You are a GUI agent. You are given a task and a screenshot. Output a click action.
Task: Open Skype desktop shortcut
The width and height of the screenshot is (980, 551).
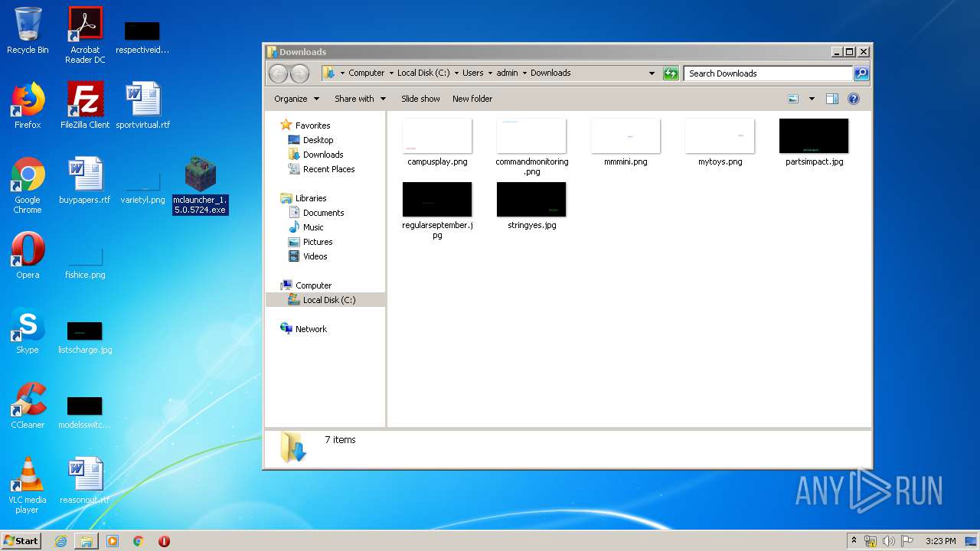28,331
